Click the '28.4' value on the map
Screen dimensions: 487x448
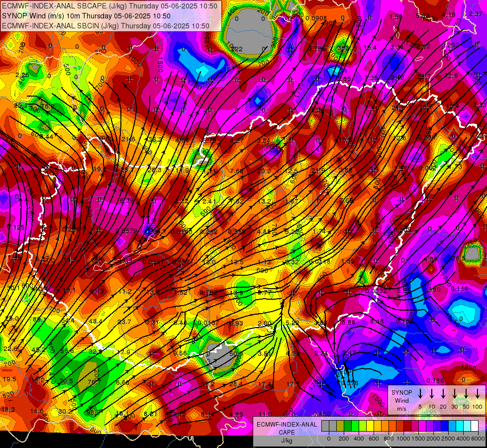[236, 384]
